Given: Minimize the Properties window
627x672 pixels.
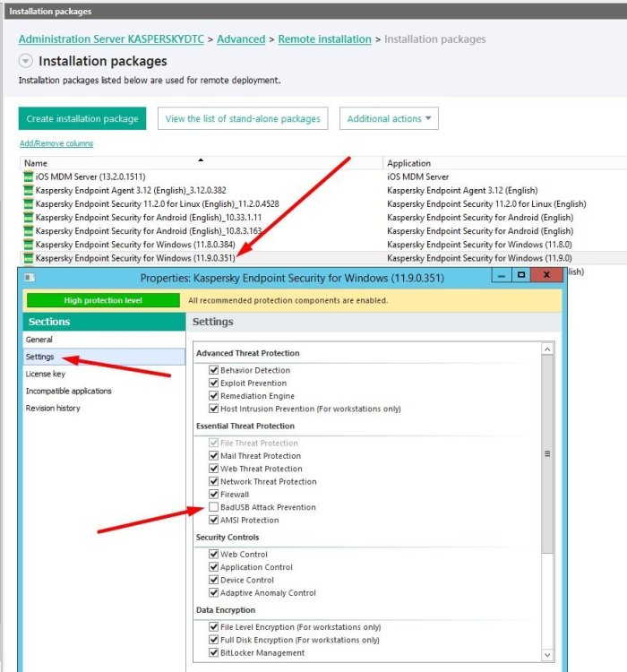Looking at the screenshot, I should point(502,275).
